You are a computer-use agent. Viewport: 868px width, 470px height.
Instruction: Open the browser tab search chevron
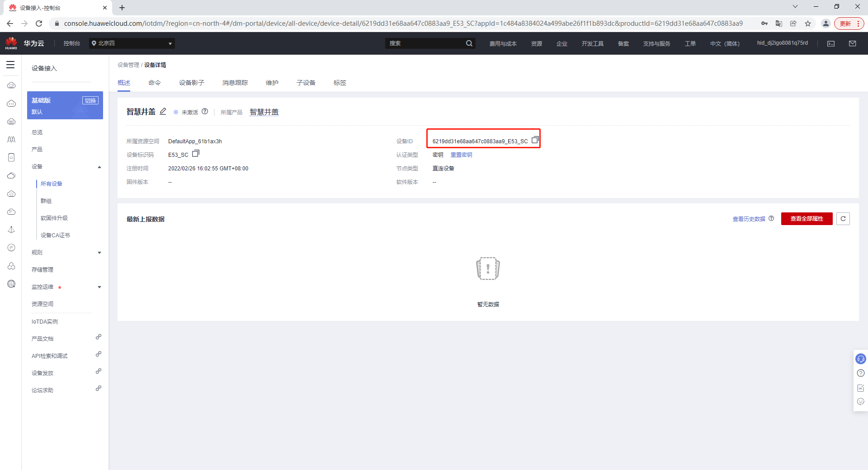point(795,7)
